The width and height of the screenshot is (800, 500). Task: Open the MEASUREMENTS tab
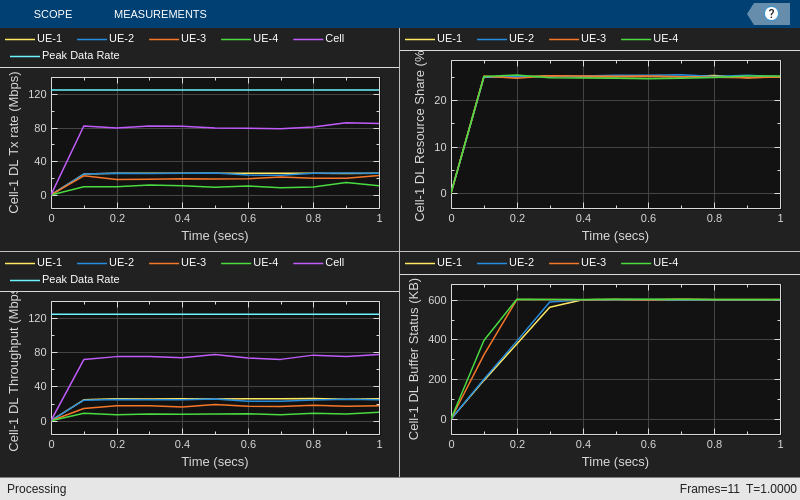(160, 14)
